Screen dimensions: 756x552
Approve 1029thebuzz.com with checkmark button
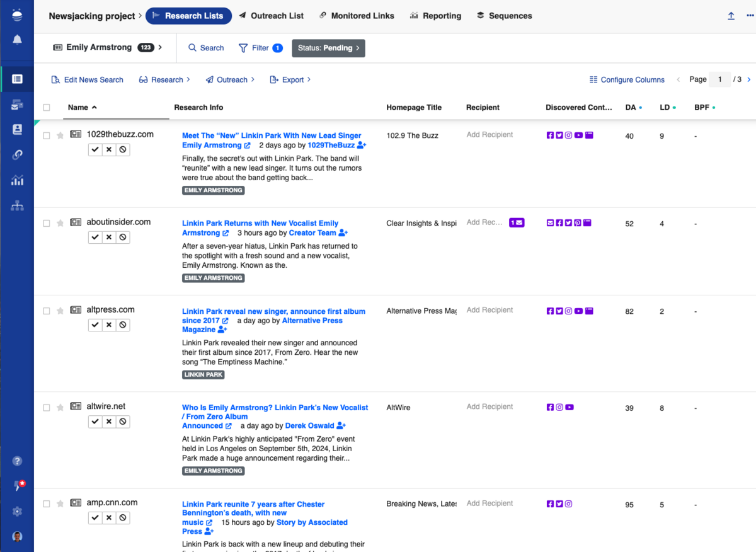coord(95,150)
